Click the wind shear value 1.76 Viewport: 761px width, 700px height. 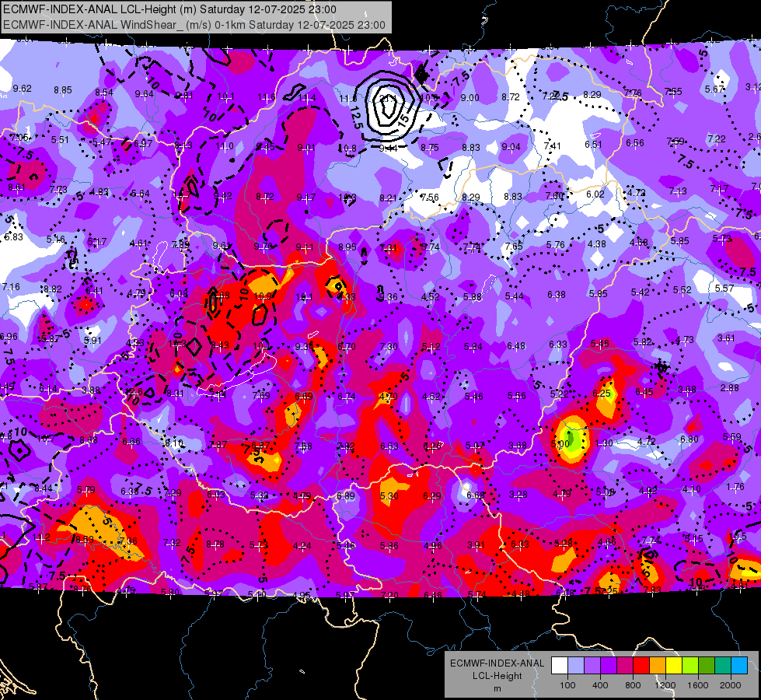(x=735, y=487)
